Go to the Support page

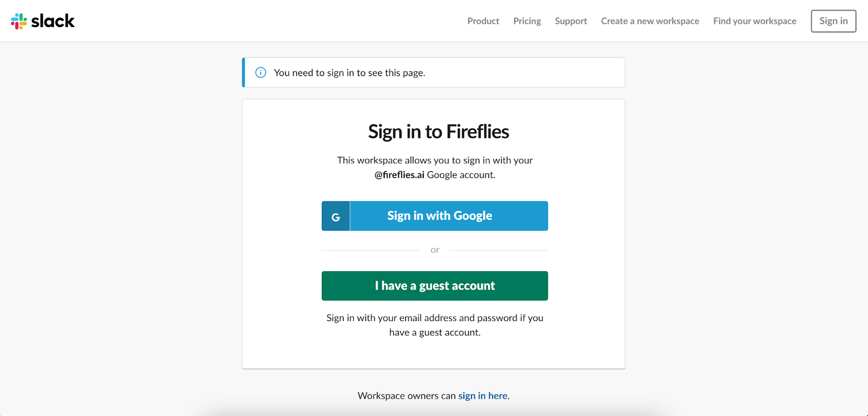click(x=571, y=21)
